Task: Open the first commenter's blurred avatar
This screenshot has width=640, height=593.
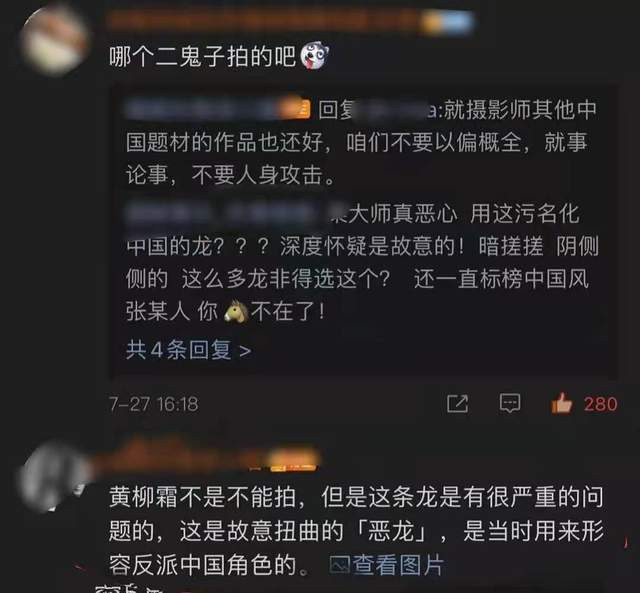Action: pyautogui.click(x=54, y=41)
